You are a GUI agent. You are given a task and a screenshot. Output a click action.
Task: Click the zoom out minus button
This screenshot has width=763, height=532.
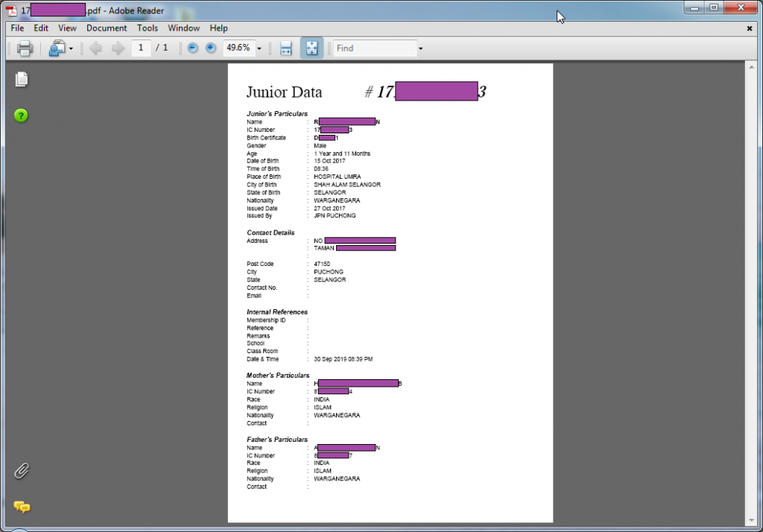192,48
